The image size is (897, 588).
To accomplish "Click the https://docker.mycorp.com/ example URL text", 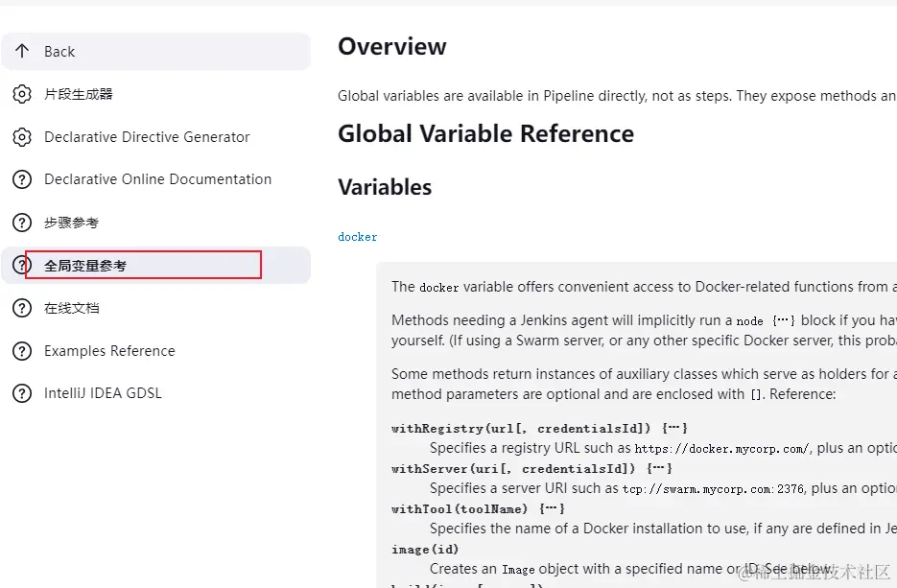I will click(x=722, y=449).
